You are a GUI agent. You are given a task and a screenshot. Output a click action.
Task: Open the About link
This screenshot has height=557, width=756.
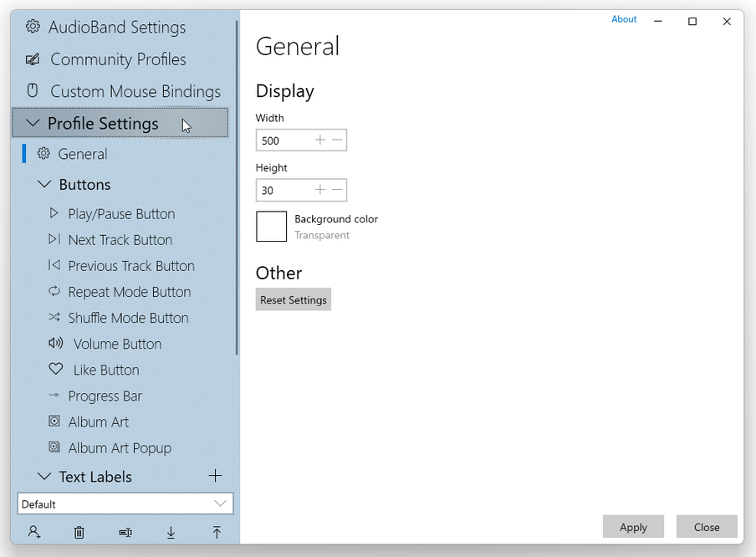coord(624,19)
